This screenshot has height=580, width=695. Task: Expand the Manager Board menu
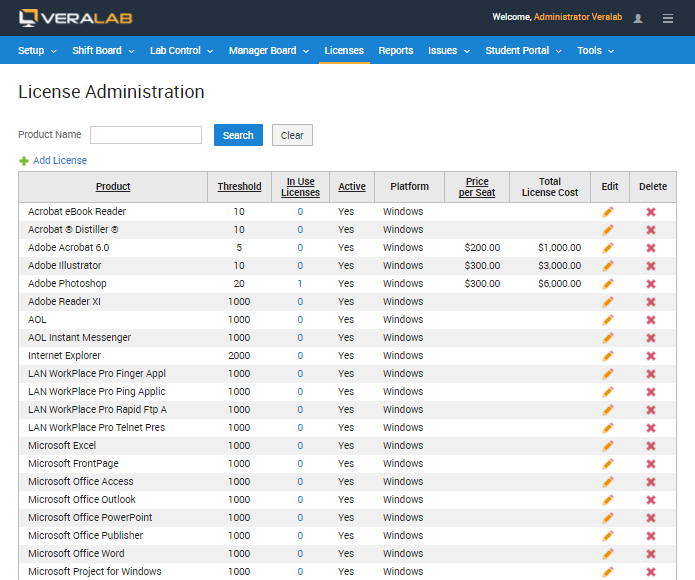coord(269,51)
